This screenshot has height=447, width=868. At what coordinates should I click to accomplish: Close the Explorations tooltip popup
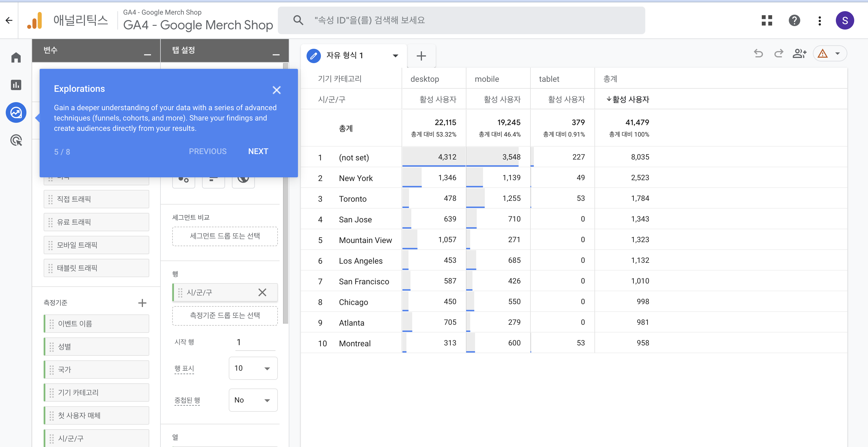coord(276,90)
